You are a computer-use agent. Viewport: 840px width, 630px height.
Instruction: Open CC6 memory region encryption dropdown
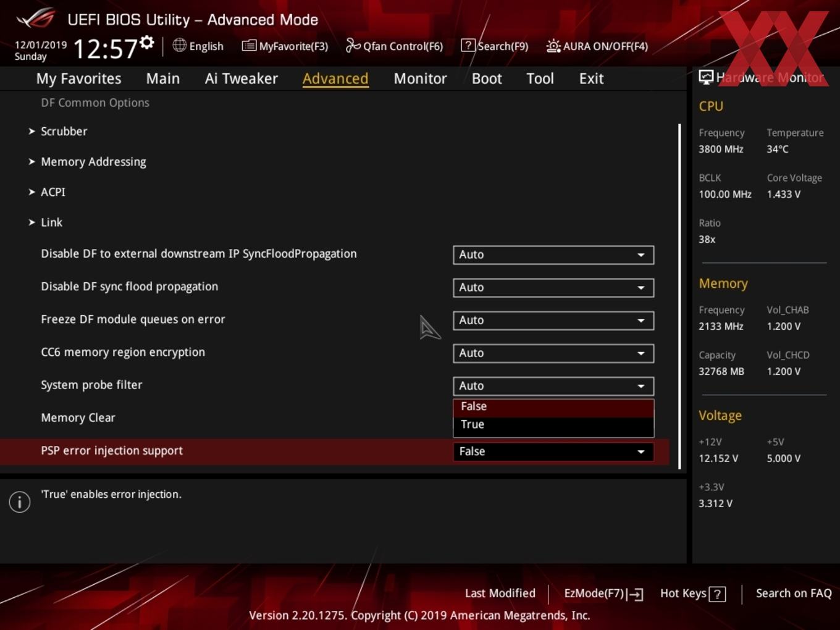tap(553, 353)
